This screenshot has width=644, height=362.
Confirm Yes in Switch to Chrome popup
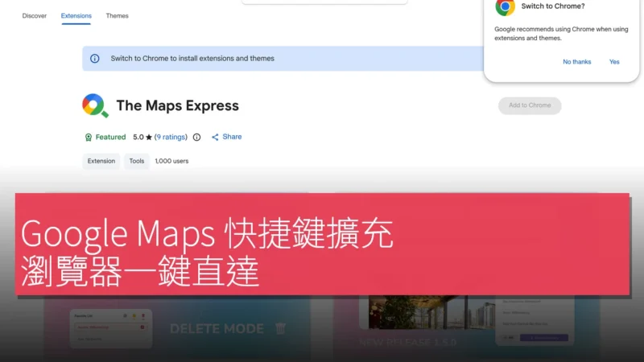[614, 62]
